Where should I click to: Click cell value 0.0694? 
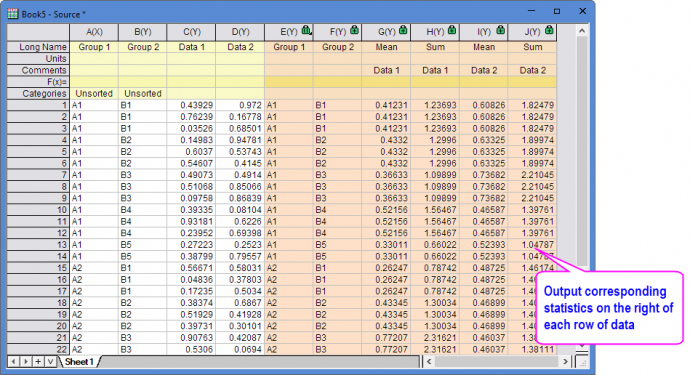coord(240,349)
